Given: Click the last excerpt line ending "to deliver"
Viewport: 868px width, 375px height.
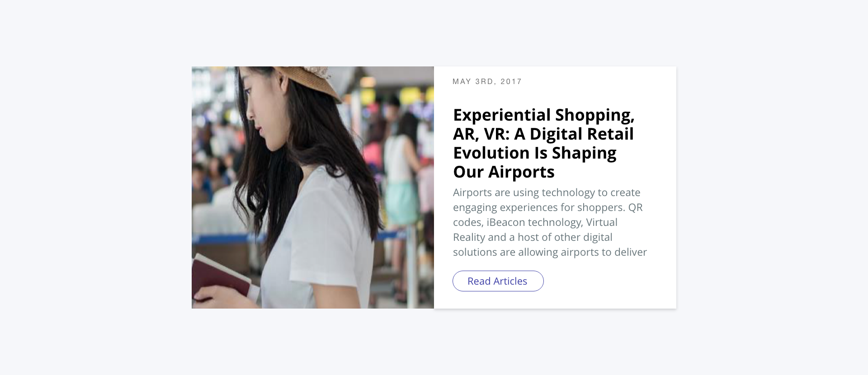Looking at the screenshot, I should [550, 252].
